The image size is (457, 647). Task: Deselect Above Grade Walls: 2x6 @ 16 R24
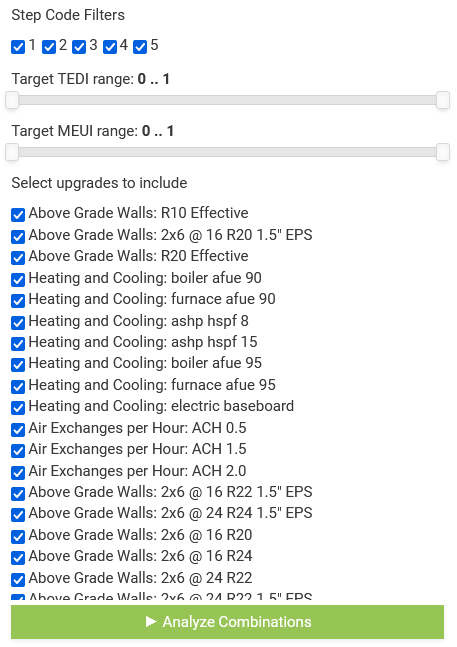click(18, 558)
